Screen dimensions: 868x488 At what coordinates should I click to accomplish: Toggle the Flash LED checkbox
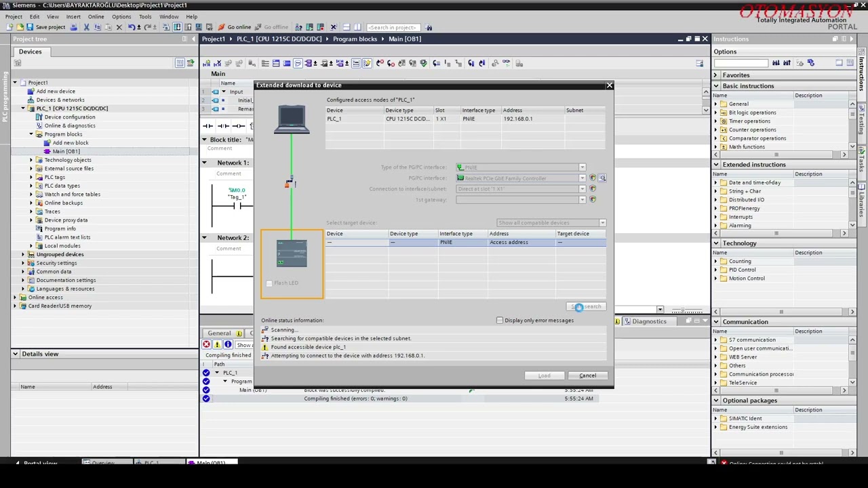(269, 283)
